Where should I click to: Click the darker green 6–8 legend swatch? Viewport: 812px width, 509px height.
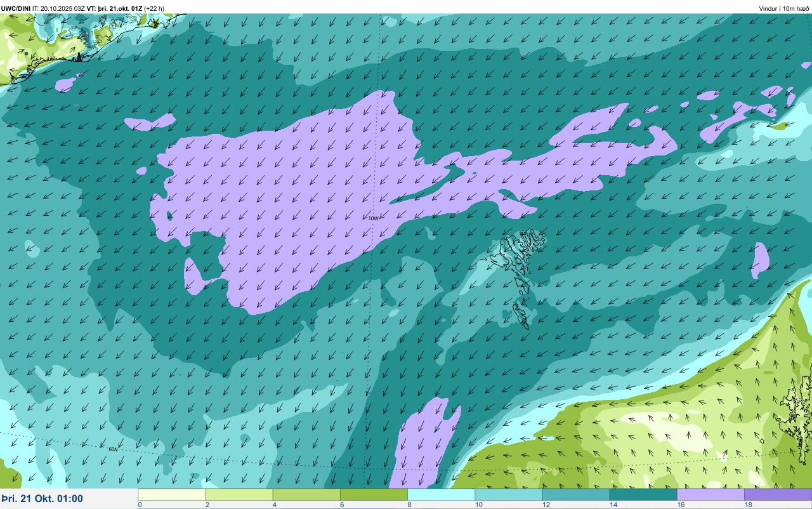374,494
